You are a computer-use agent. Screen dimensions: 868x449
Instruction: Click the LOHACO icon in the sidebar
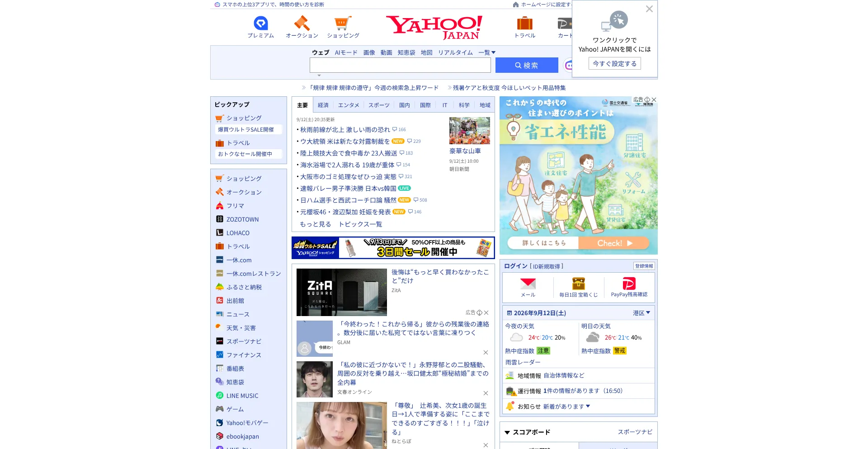coord(220,233)
